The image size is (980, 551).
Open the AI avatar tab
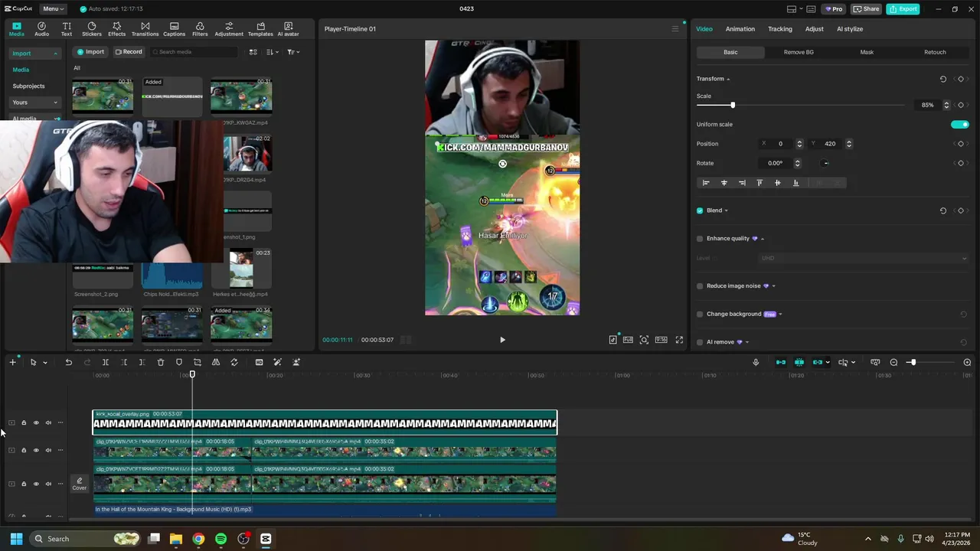point(289,29)
